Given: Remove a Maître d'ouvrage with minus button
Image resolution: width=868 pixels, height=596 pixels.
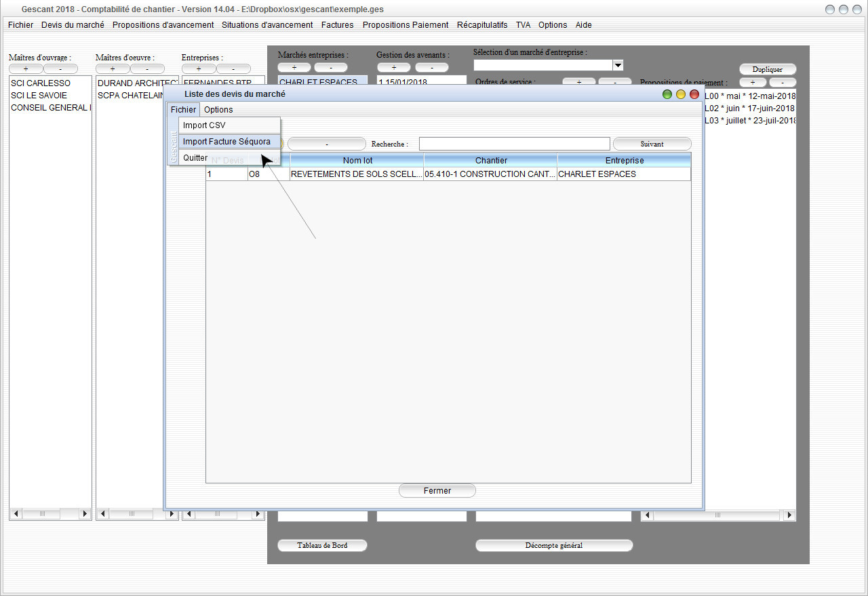Looking at the screenshot, I should pyautogui.click(x=60, y=68).
